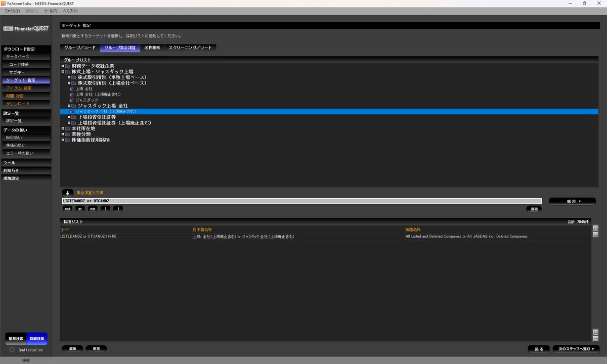
Task: Expand the 財務データ収録企業 node
Action: [63, 66]
